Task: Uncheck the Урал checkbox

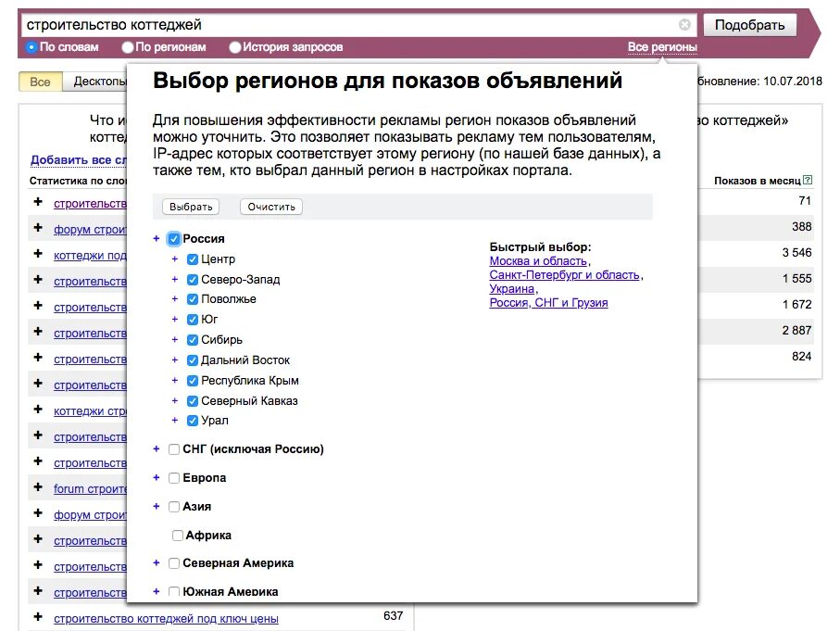Action: pyautogui.click(x=193, y=421)
